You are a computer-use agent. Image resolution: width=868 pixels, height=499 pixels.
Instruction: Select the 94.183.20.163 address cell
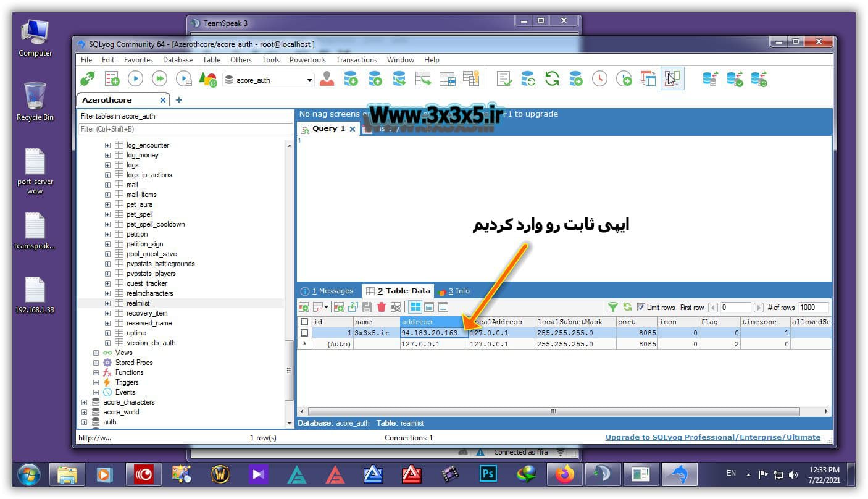(434, 333)
